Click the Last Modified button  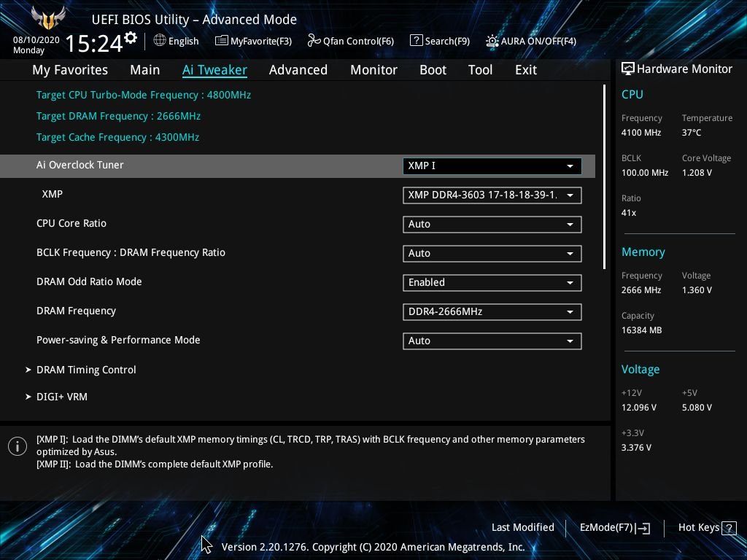coord(522,528)
